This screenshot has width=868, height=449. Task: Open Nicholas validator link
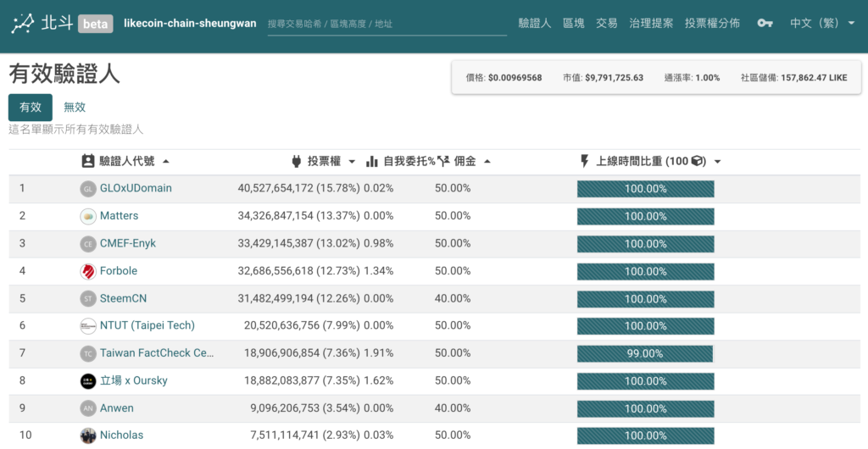tap(121, 435)
